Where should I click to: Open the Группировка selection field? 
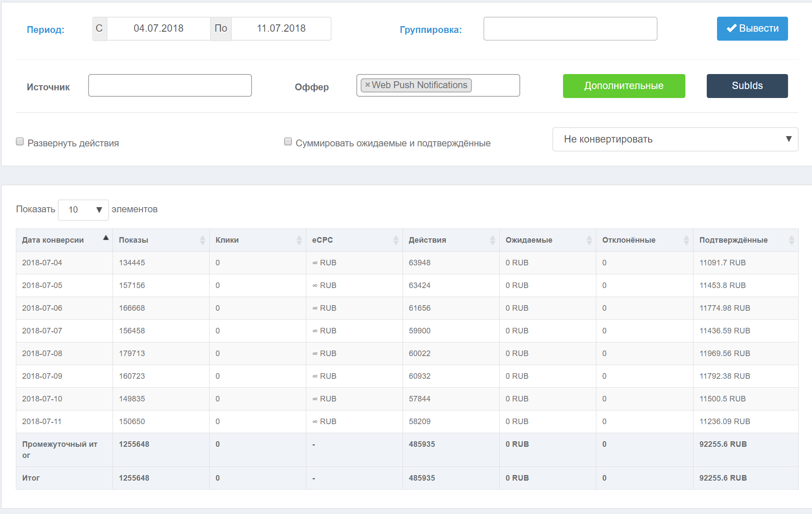[570, 29]
